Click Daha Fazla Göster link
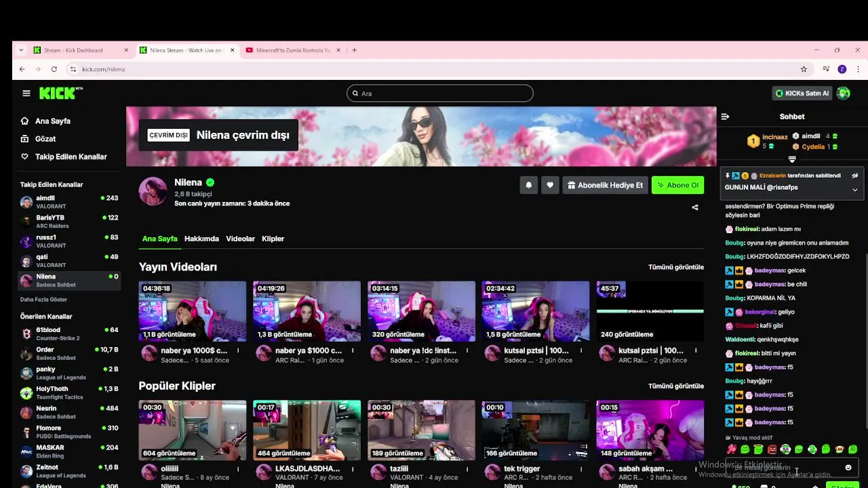Screen dimensions: 868x488 43,300
